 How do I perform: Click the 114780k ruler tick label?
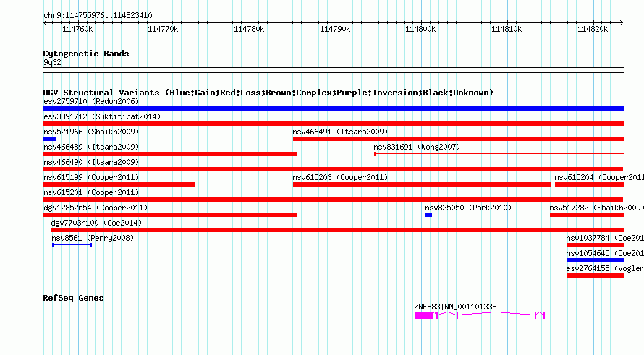(x=249, y=29)
